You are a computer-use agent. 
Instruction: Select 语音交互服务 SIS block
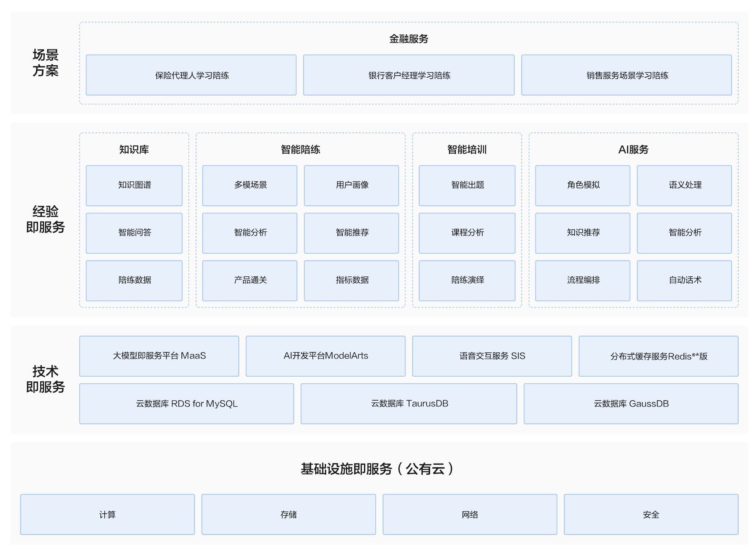(492, 356)
